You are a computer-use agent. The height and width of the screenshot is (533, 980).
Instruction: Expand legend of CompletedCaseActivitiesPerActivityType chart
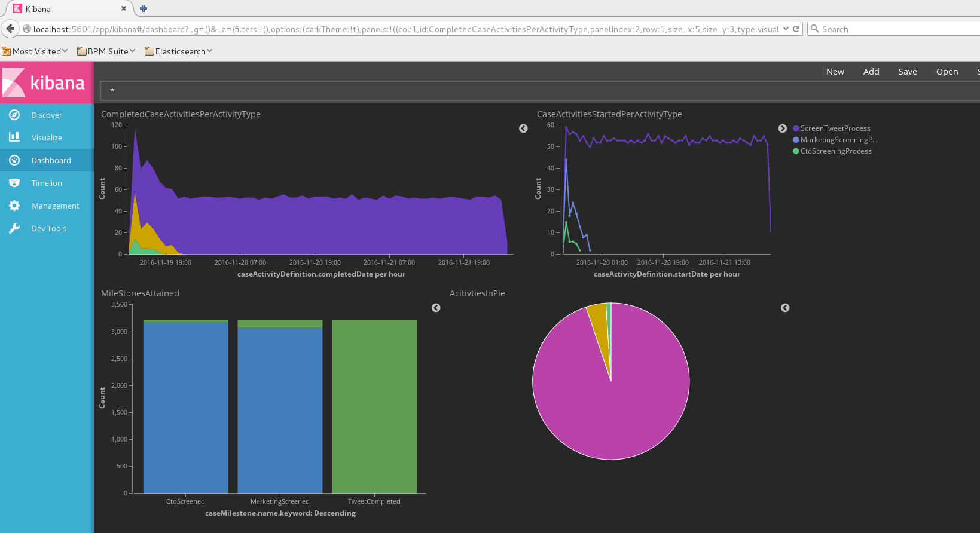(523, 128)
